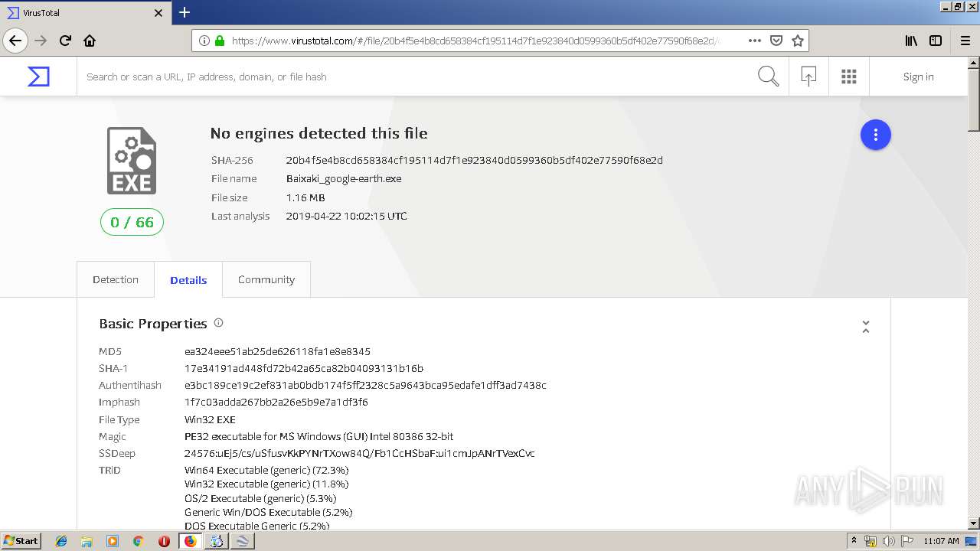Image resolution: width=980 pixels, height=551 pixels.
Task: Click the VirusTotal logo home icon
Action: click(38, 77)
